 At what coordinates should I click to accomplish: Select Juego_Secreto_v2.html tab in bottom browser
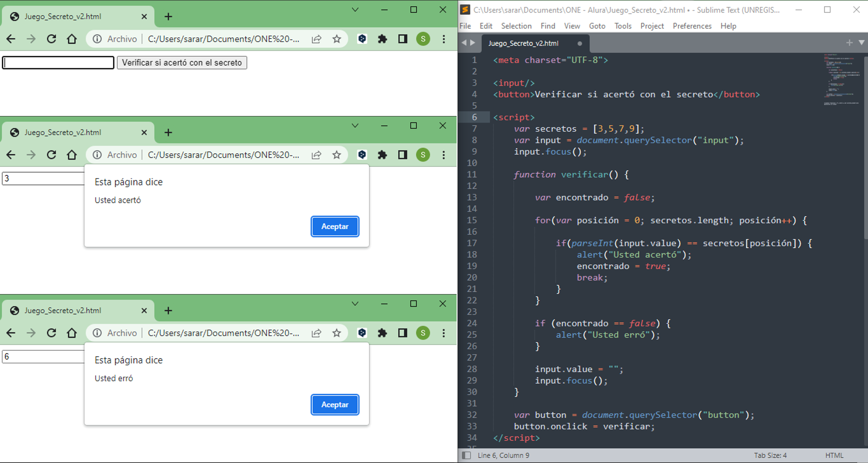(x=78, y=311)
